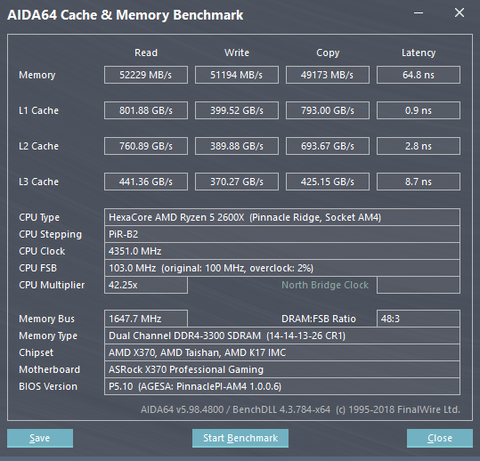The width and height of the screenshot is (480, 461).
Task: Click the Memory Bus label
Action: tap(47, 319)
